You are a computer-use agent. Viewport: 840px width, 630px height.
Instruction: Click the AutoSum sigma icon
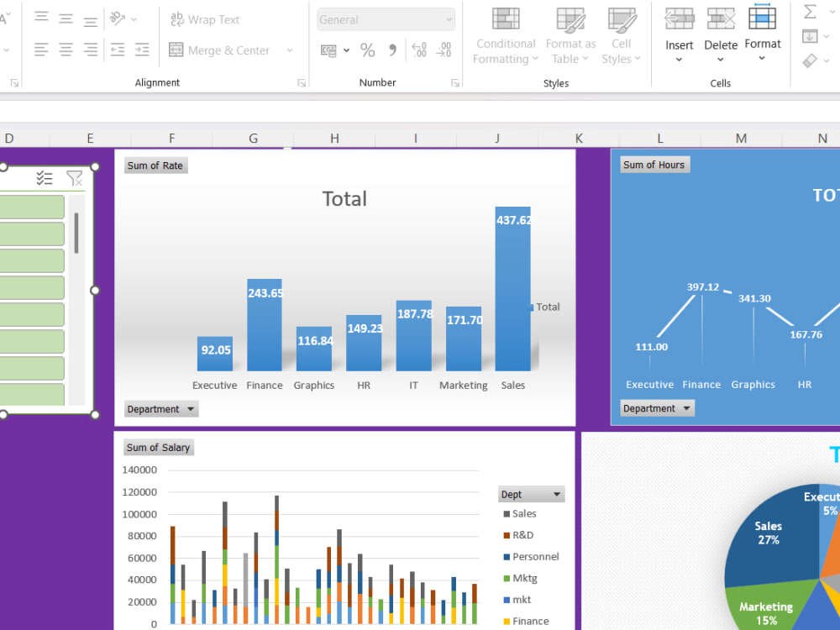click(x=810, y=11)
